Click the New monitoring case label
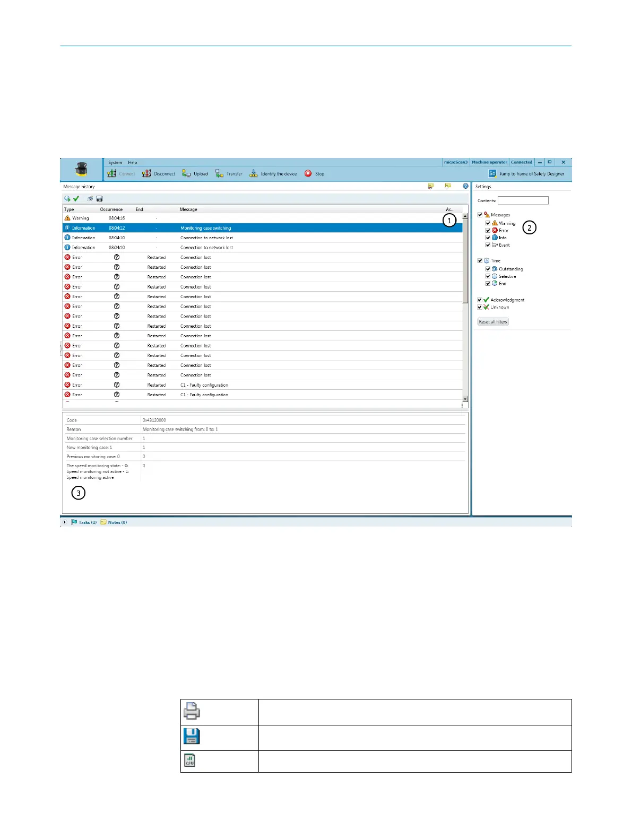 89,448
